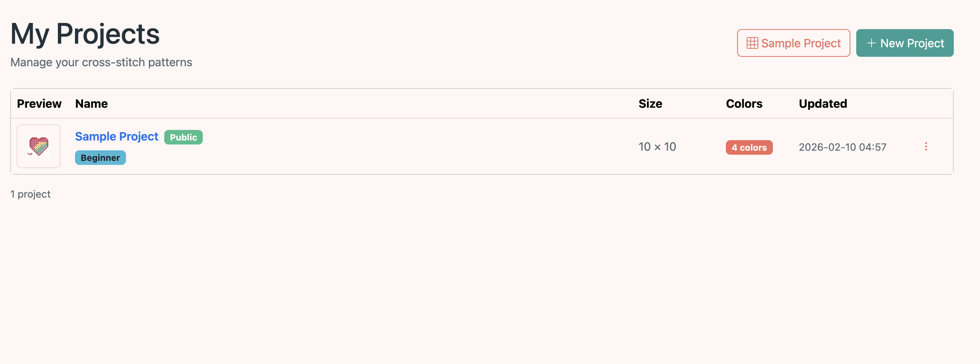980x364 pixels.
Task: Click the 4 colors badge
Action: [749, 147]
